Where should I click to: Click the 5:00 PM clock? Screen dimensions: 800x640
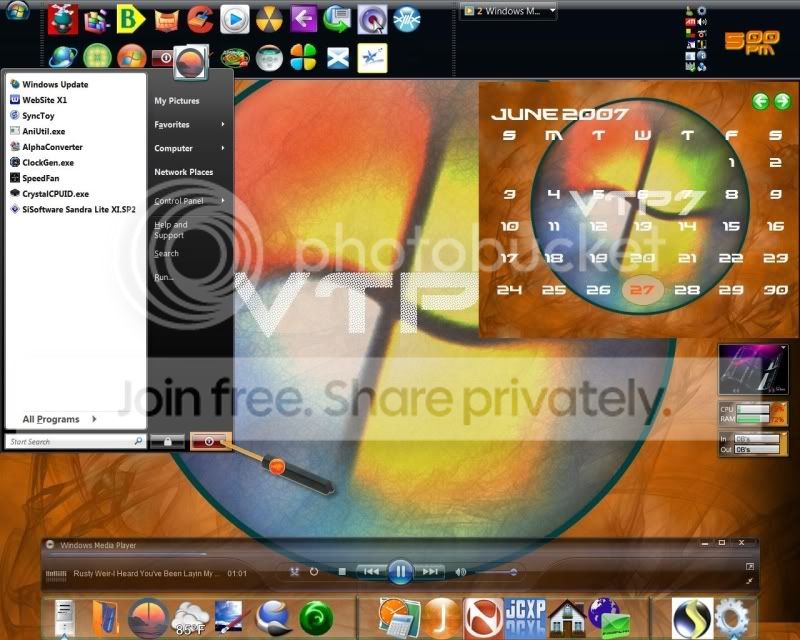pyautogui.click(x=752, y=43)
